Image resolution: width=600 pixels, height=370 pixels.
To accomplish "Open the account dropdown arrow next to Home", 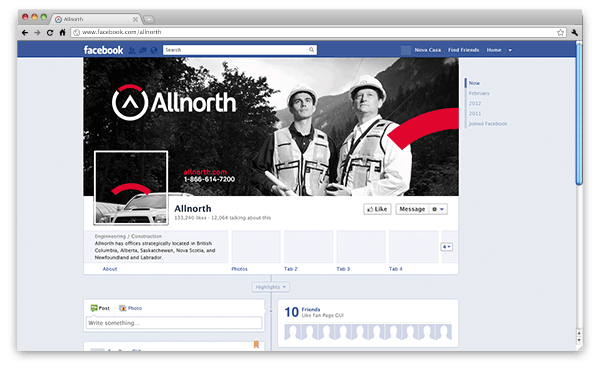I will pos(510,50).
